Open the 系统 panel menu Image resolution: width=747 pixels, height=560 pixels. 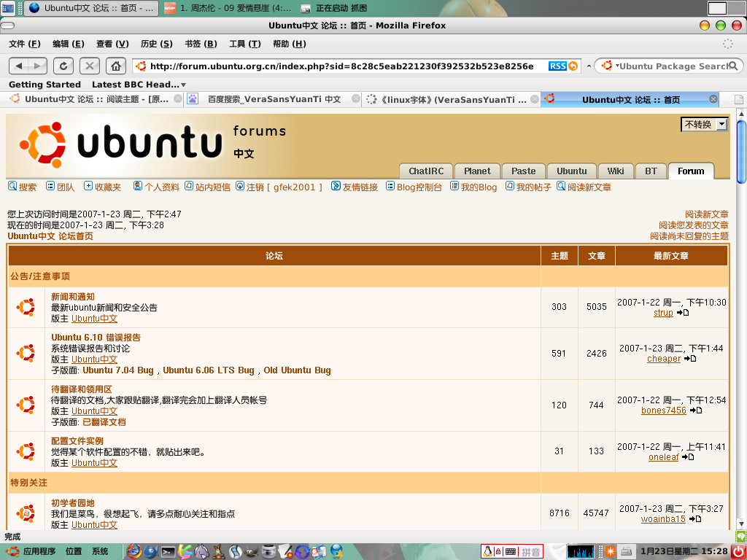[x=100, y=551]
